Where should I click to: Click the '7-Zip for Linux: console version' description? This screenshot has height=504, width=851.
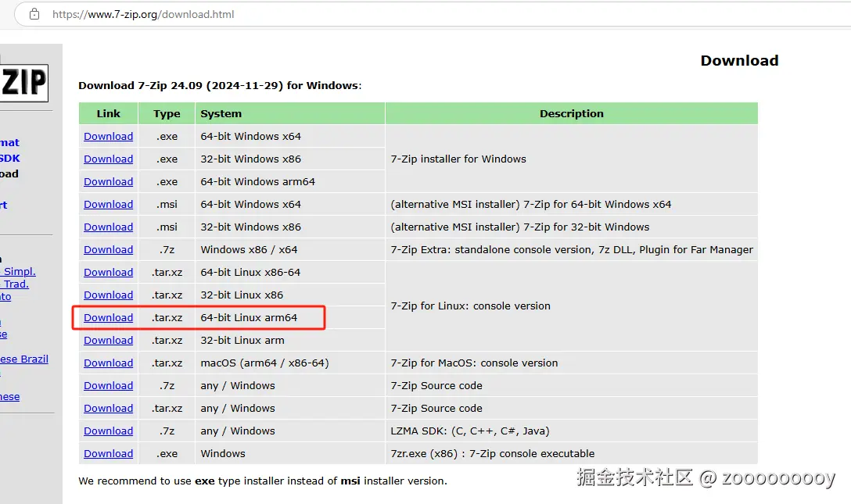471,306
